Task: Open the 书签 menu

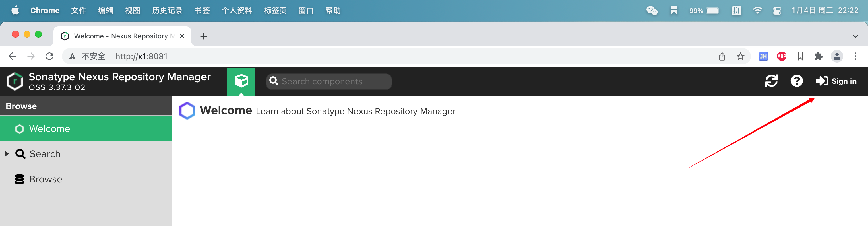Action: tap(202, 10)
